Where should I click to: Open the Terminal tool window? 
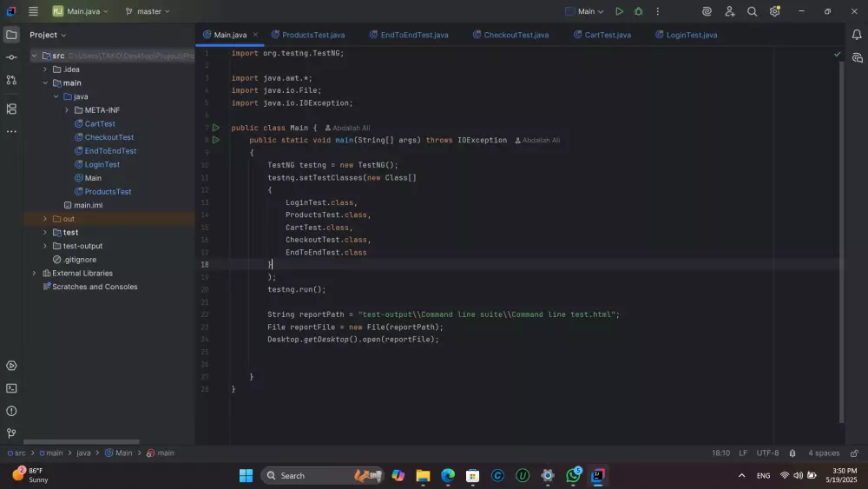point(11,388)
